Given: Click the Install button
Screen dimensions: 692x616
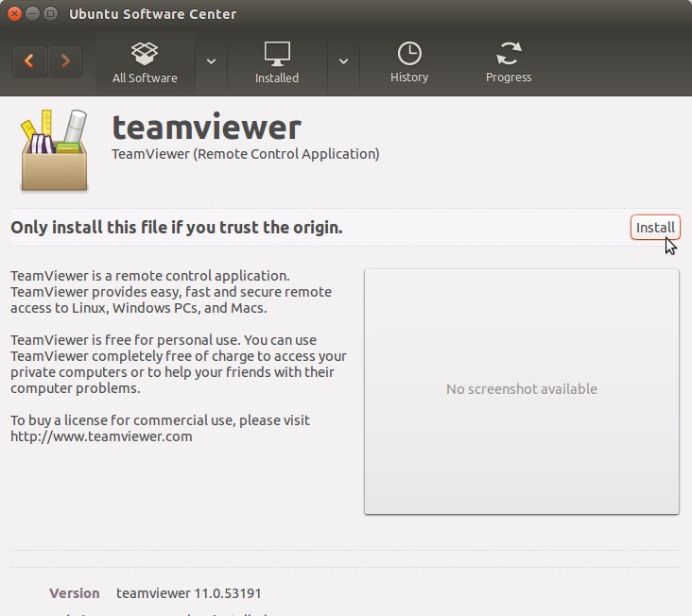Looking at the screenshot, I should tap(655, 228).
